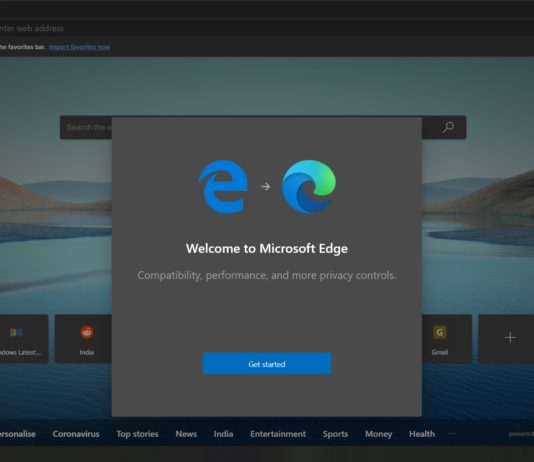The image size is (534, 462).
Task: Open the Windows Latest quick link tile
Action: tap(23, 338)
